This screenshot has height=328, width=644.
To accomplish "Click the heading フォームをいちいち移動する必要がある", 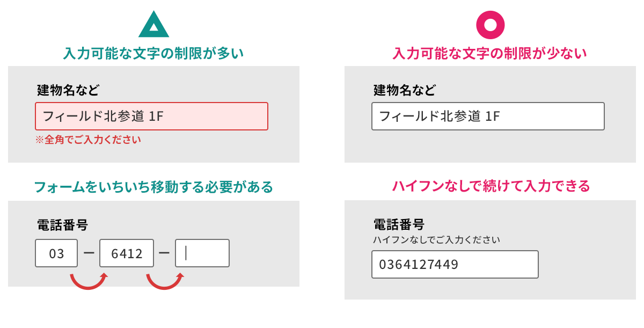I will 153,187.
